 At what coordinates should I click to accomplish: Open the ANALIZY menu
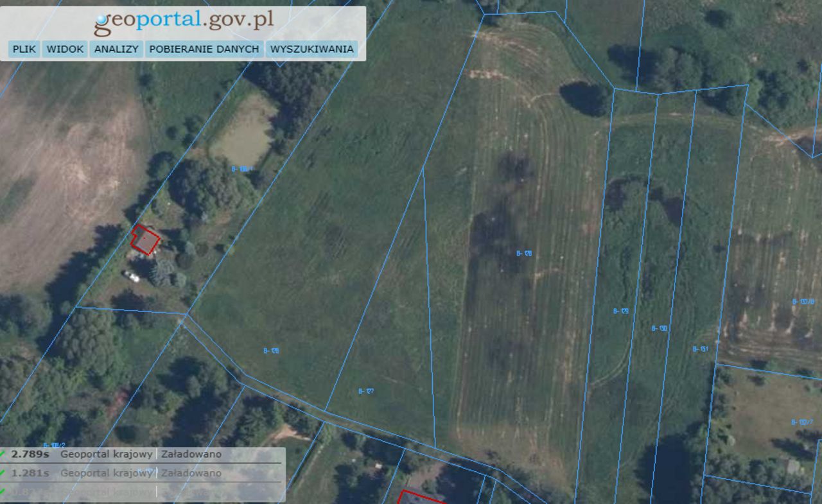116,49
